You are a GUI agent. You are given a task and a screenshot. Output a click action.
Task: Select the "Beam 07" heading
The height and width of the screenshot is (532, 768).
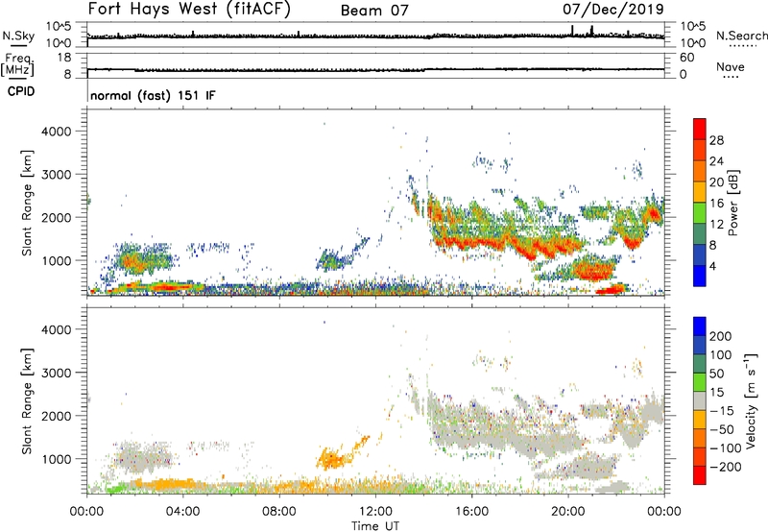374,11
